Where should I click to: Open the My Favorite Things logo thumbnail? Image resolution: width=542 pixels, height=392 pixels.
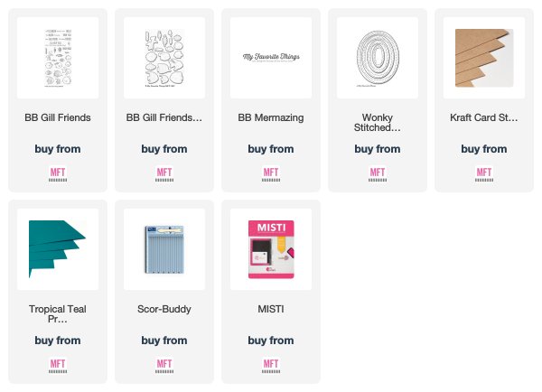(x=271, y=58)
